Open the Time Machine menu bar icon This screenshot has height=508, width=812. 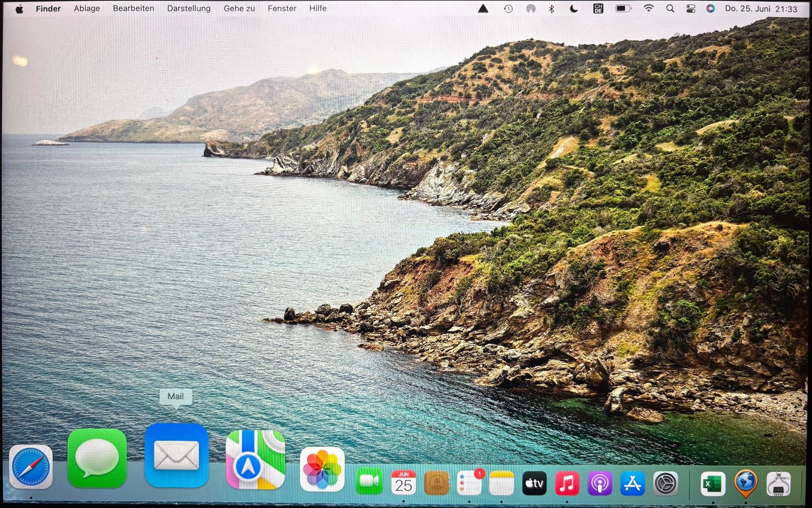coord(508,9)
